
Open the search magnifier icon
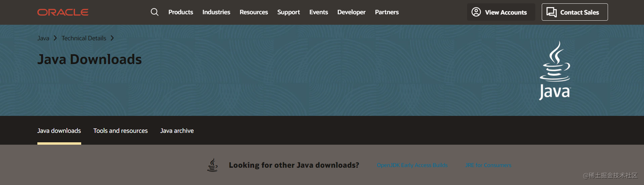click(155, 12)
